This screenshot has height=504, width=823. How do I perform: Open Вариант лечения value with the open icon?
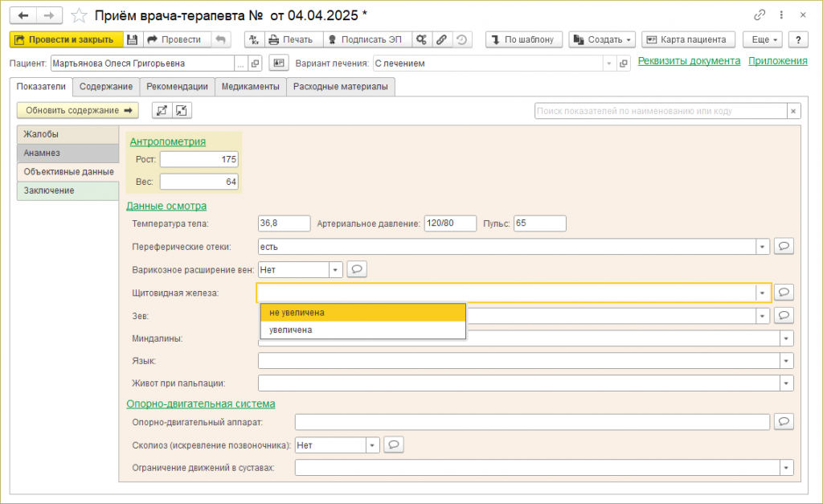point(623,64)
